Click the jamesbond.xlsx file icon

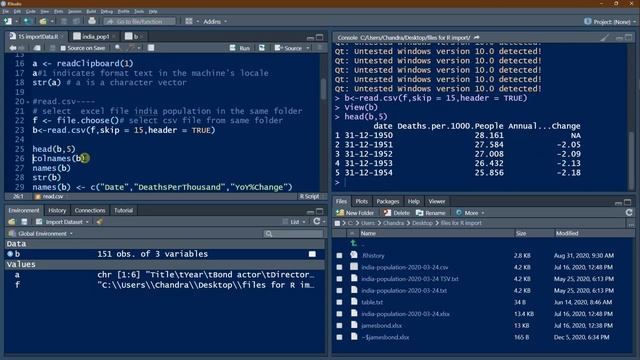click(x=354, y=325)
